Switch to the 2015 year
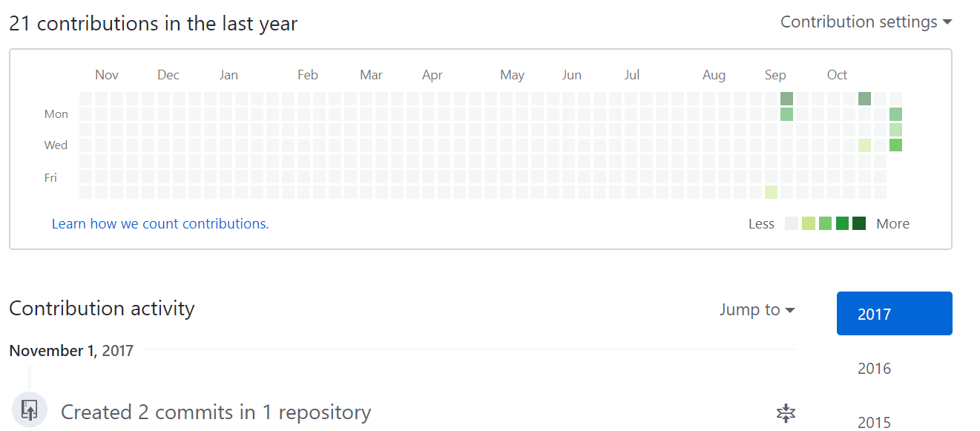 (x=875, y=422)
